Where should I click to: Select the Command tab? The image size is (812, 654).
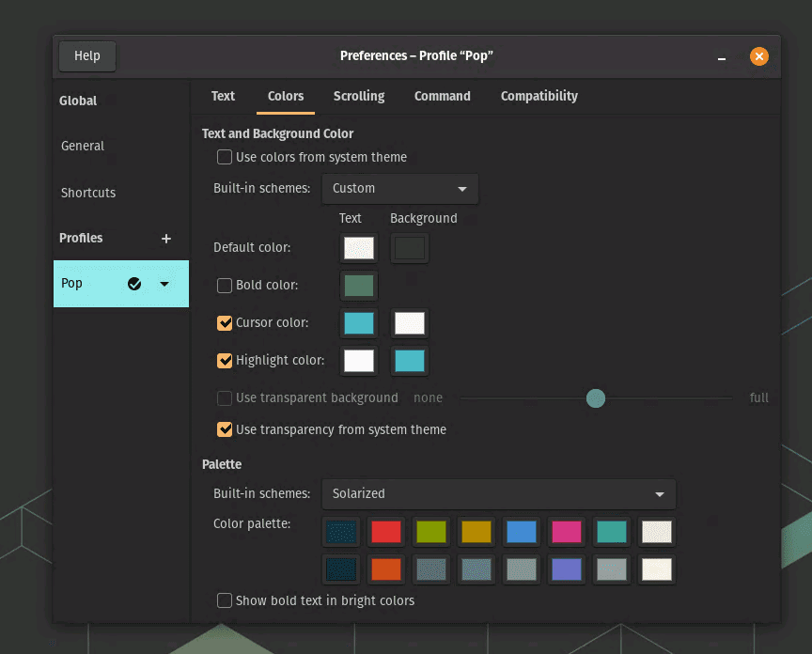tap(442, 96)
